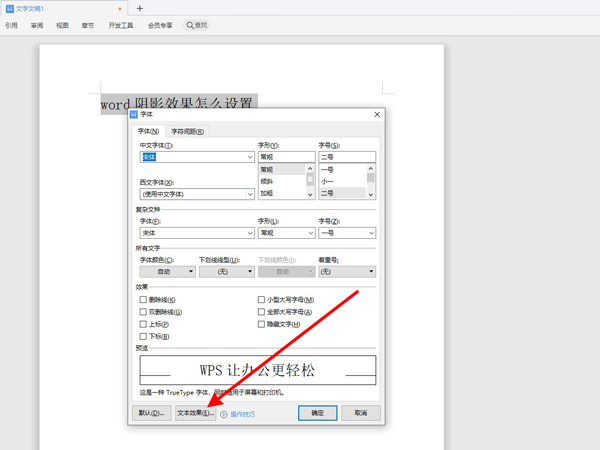Expand the 中文字体 font dropdown

[x=250, y=157]
